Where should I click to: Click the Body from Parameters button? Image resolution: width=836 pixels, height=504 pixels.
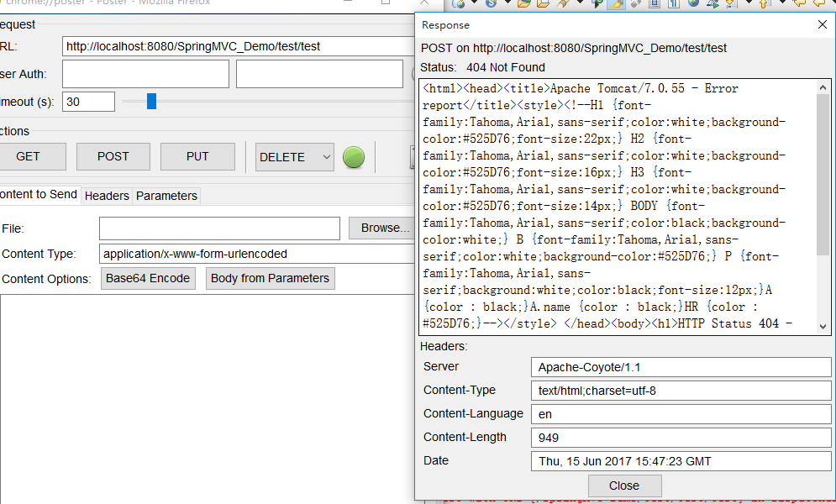[x=270, y=279]
